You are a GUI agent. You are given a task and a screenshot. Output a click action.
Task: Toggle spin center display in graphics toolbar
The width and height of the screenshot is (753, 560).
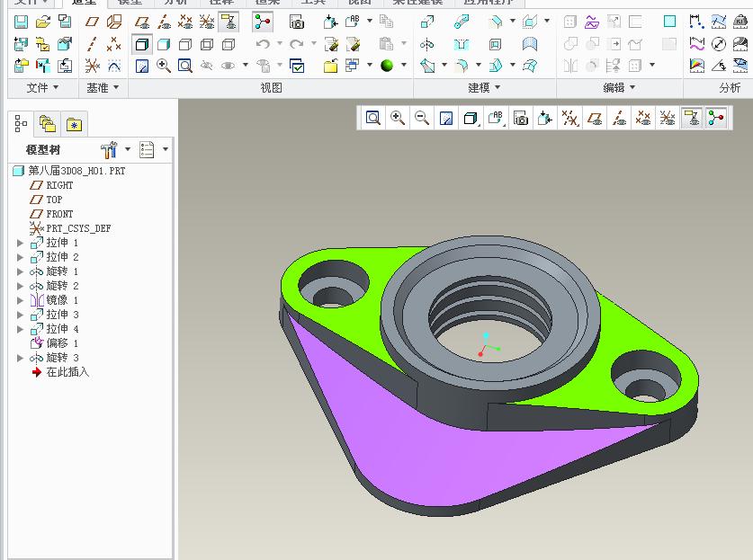(x=715, y=118)
